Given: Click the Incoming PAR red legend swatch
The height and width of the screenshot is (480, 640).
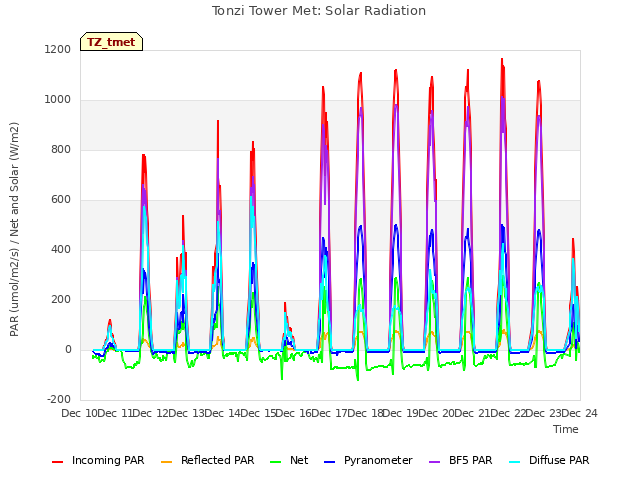Looking at the screenshot, I should pyautogui.click(x=58, y=462).
